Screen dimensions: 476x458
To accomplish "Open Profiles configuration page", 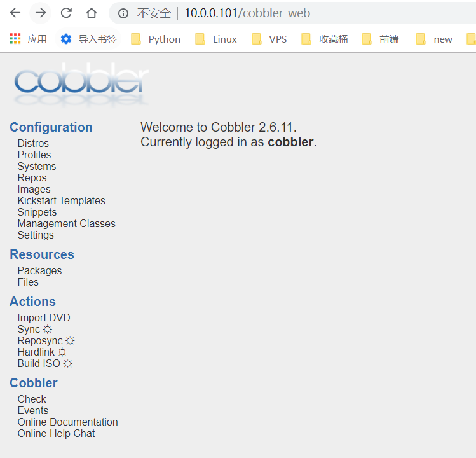I will point(34,155).
